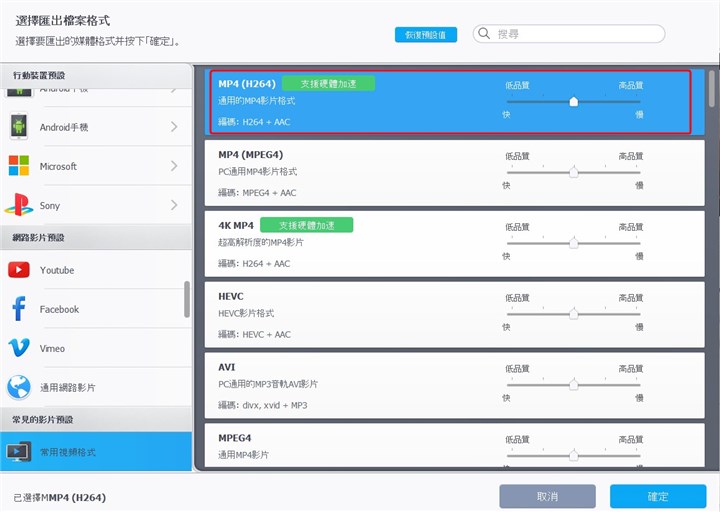The height and width of the screenshot is (512, 720).
Task: Select the Facebook preset category
Action: pyautogui.click(x=96, y=309)
